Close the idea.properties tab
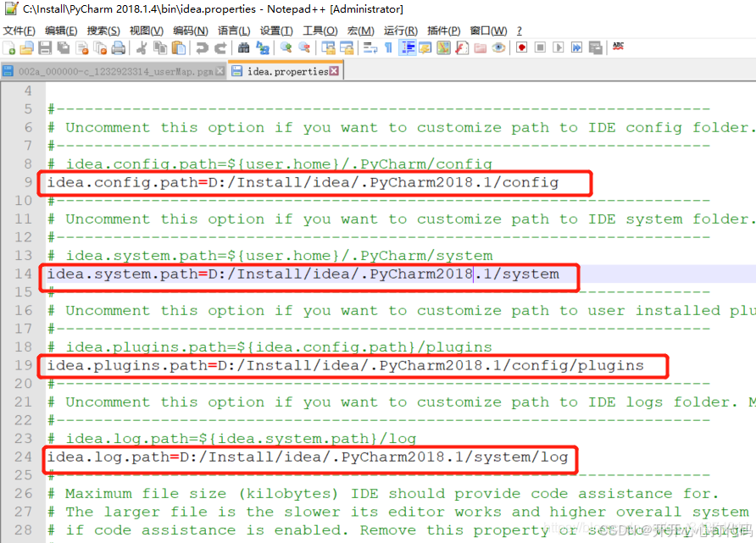 coord(334,71)
